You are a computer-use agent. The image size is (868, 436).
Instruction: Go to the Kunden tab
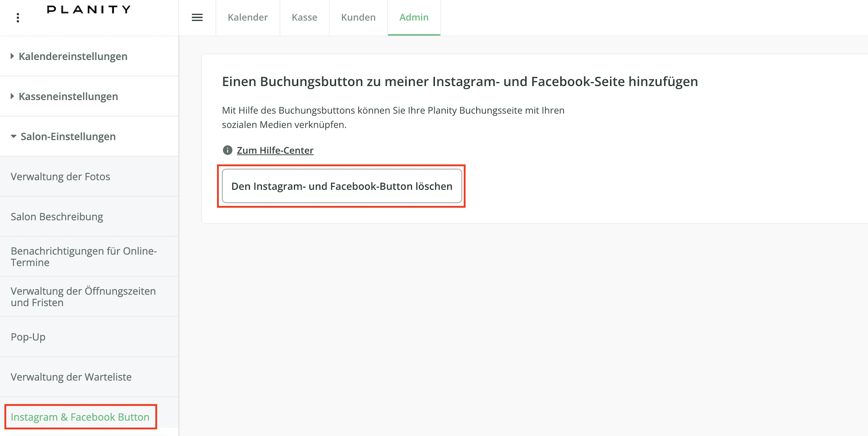pos(358,17)
